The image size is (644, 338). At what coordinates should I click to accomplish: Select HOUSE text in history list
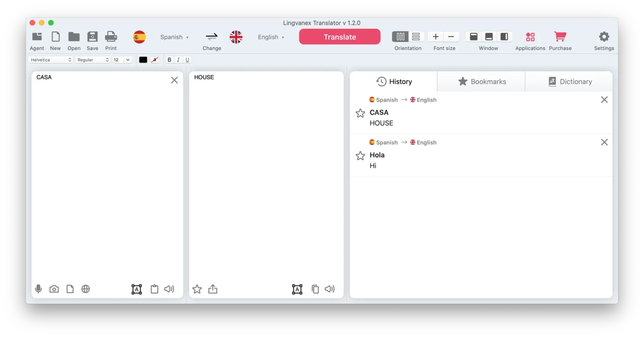pos(381,123)
